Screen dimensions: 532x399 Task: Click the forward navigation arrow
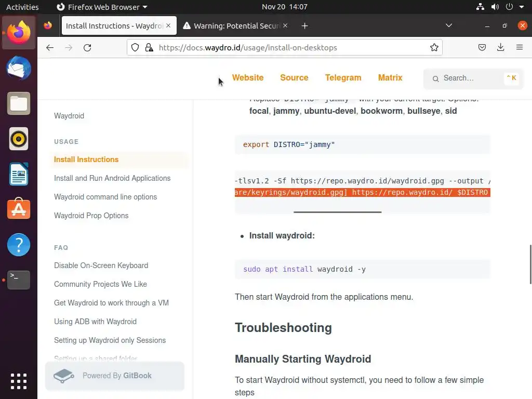[69, 47]
